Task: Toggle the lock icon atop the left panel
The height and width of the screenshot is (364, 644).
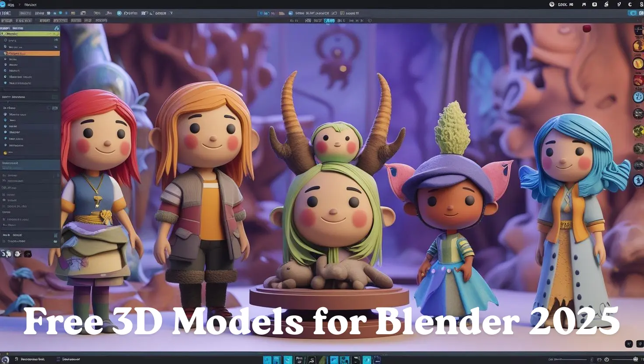Action: click(x=56, y=27)
